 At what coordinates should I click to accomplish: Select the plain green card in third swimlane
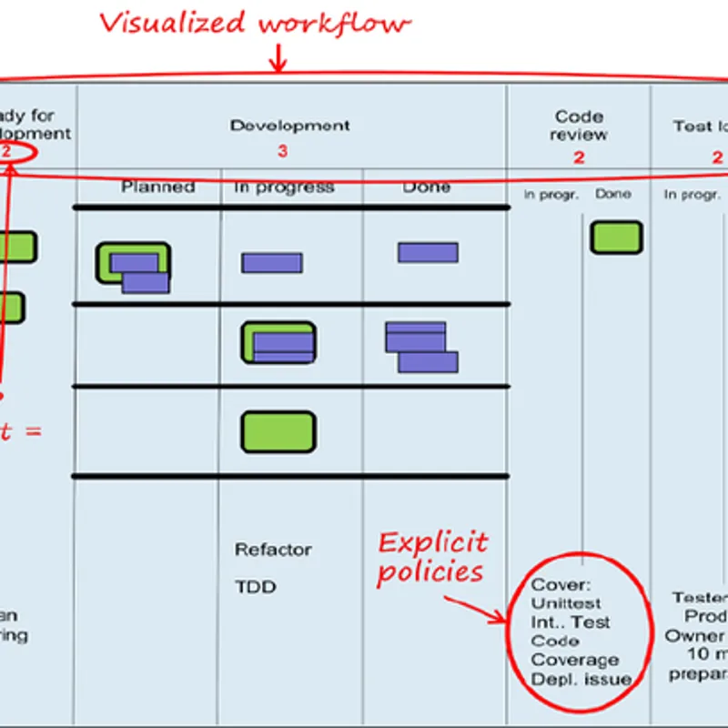(278, 431)
